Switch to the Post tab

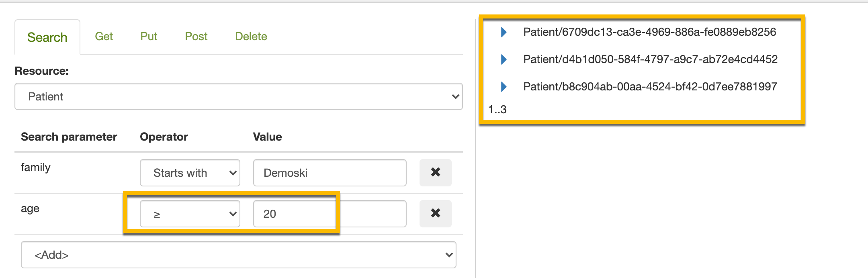pyautogui.click(x=196, y=37)
